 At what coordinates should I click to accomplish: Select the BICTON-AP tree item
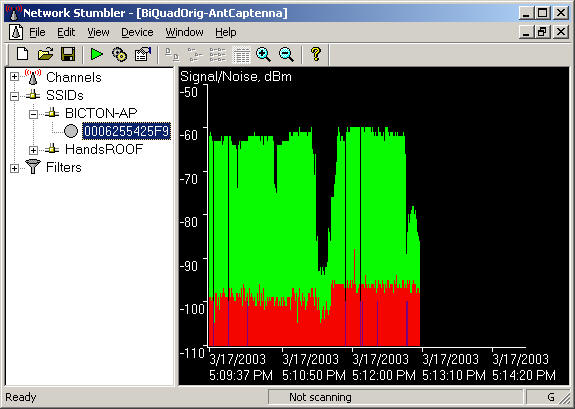pos(101,113)
